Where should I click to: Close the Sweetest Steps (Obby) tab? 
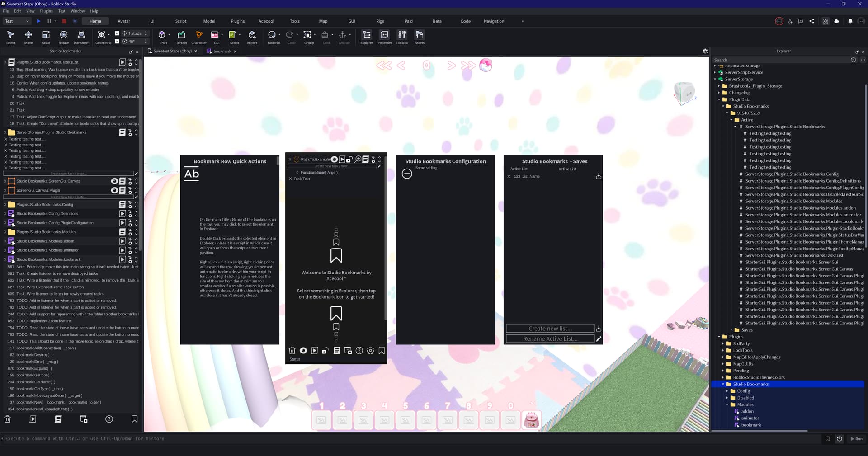pyautogui.click(x=196, y=51)
